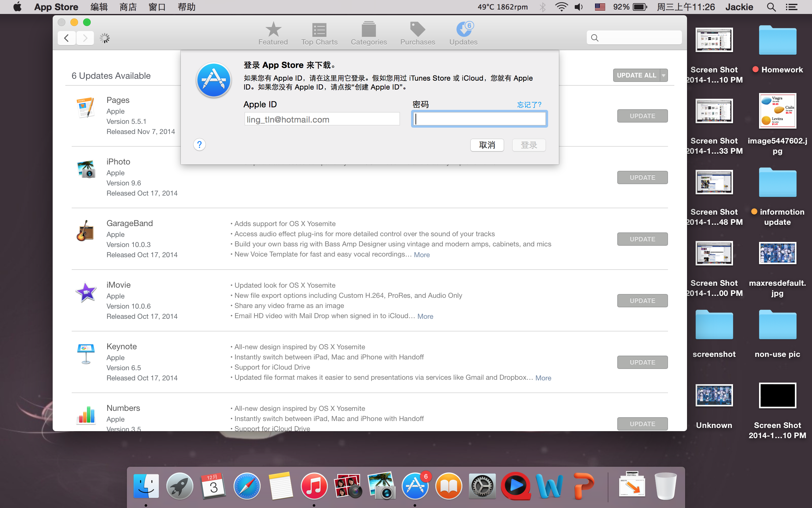Open the 帮助 menu

coord(187,7)
